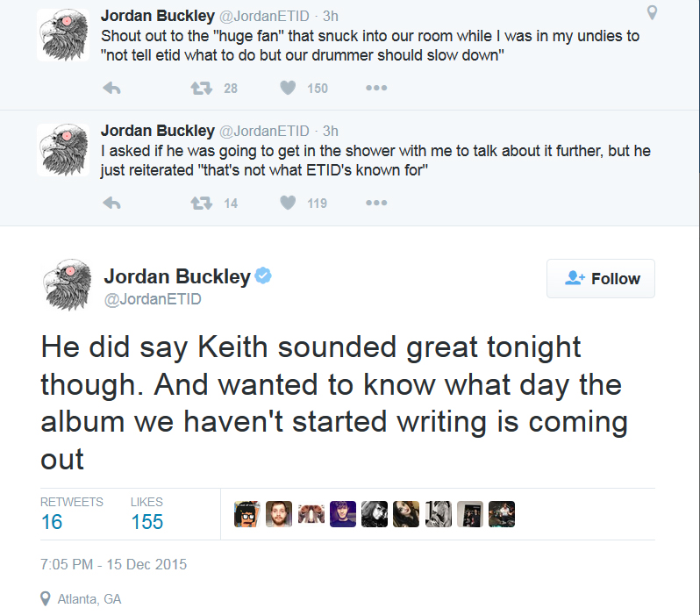Open the first tweet's 3h timestamp
This screenshot has height=615, width=700.
click(331, 16)
